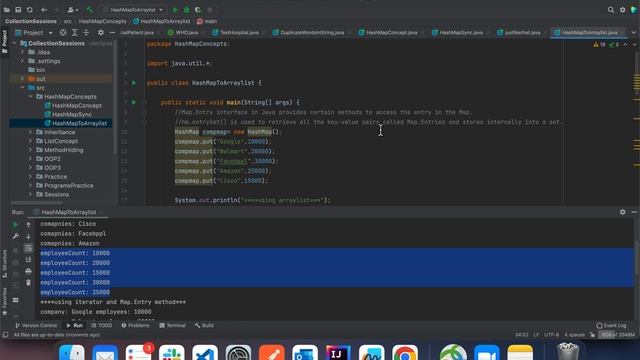Click run gutter arrow beside main method
This screenshot has height=360, width=640.
(133, 102)
